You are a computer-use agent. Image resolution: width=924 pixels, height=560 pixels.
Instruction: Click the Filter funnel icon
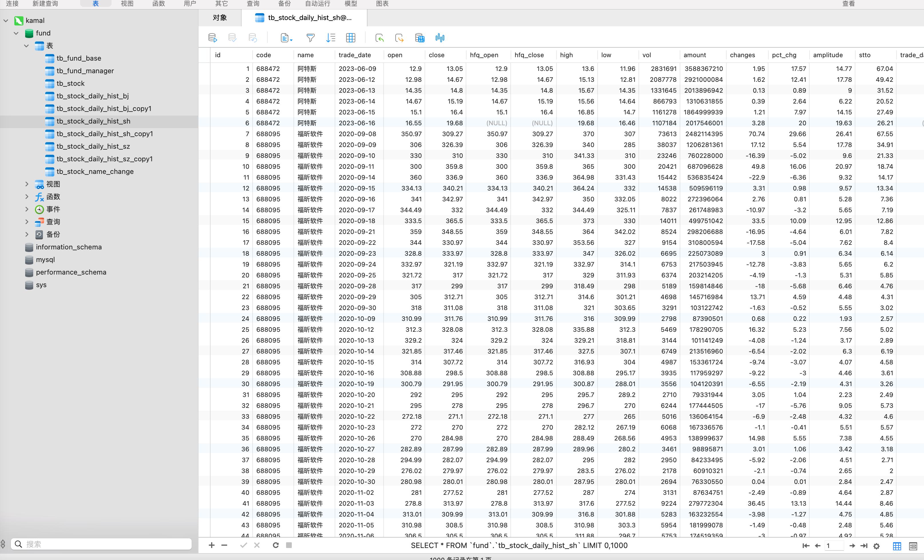[x=310, y=37]
